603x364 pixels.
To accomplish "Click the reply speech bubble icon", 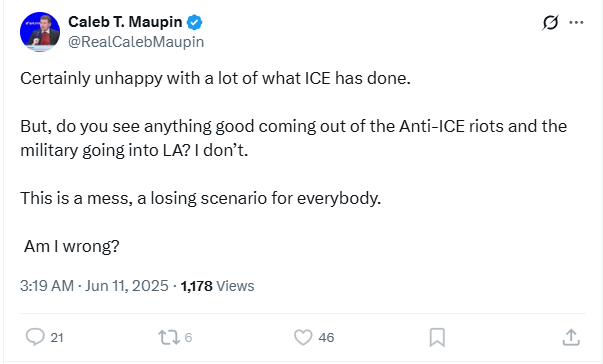I will pyautogui.click(x=35, y=337).
